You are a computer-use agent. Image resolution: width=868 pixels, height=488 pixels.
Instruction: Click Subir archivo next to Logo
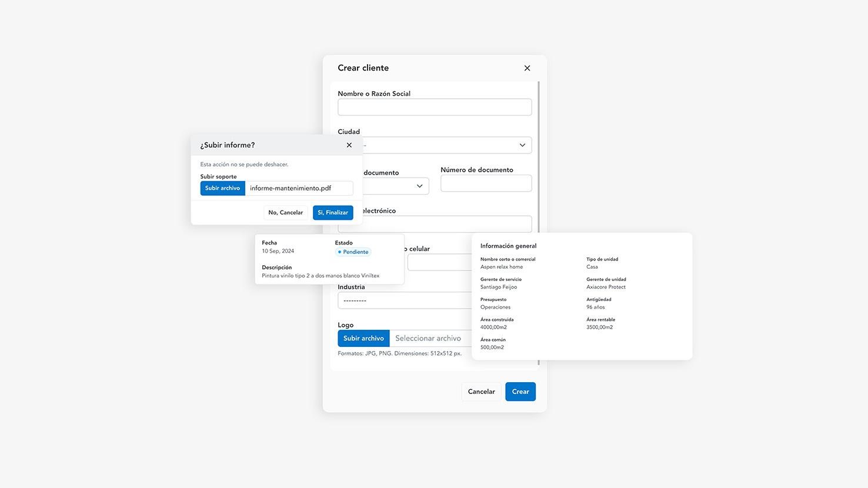363,338
